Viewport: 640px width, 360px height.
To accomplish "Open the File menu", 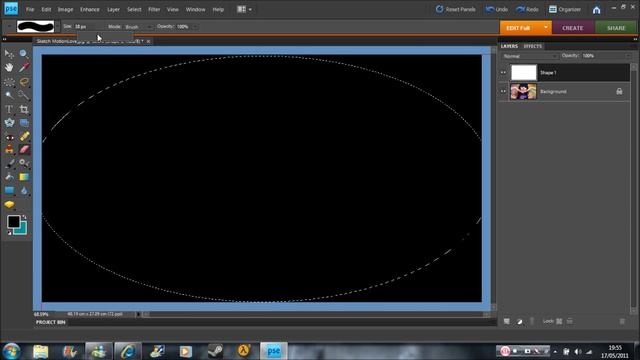I will point(30,9).
